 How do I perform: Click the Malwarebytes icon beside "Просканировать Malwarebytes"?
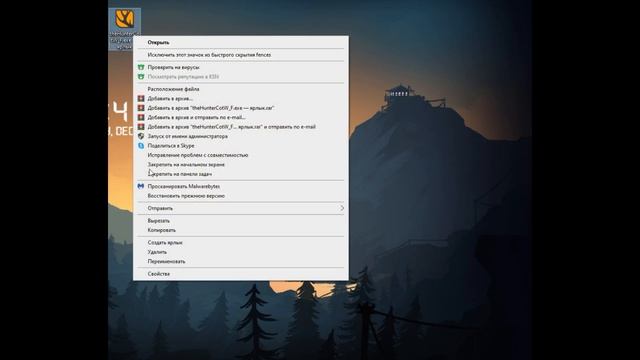coord(141,186)
